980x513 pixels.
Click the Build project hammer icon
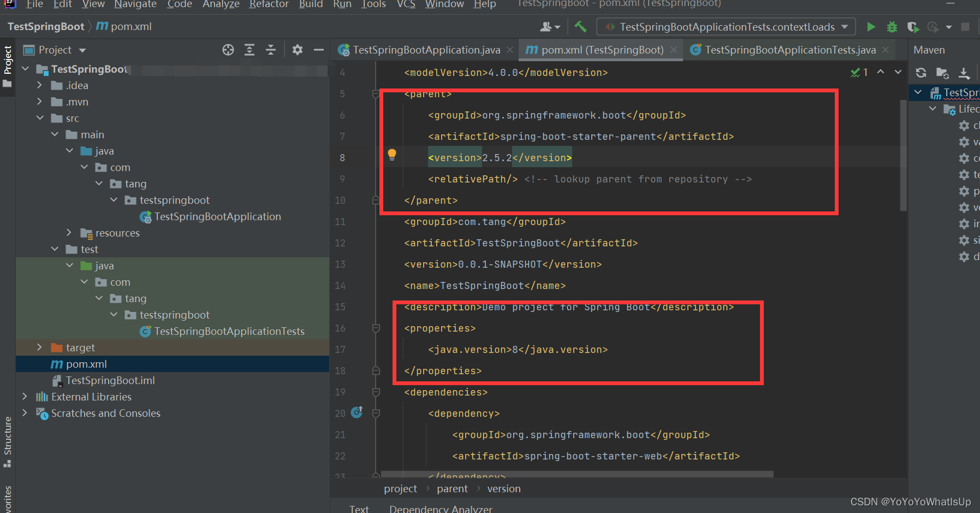pyautogui.click(x=580, y=26)
